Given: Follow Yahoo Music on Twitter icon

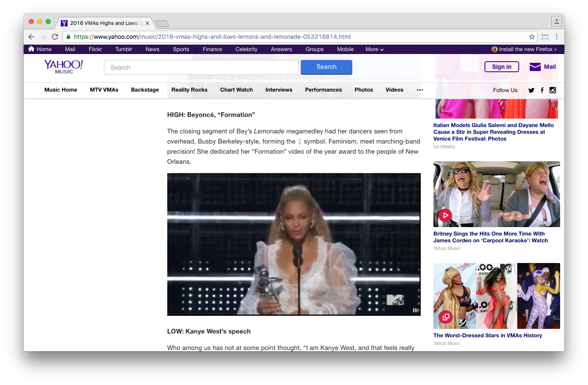Looking at the screenshot, I should coord(531,90).
